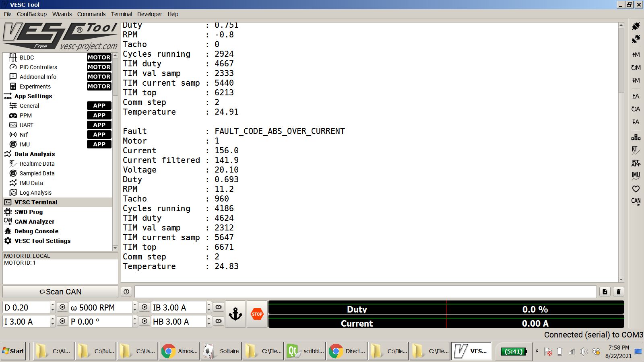
Task: Open VESC Tool Settings page
Action: tap(58, 241)
